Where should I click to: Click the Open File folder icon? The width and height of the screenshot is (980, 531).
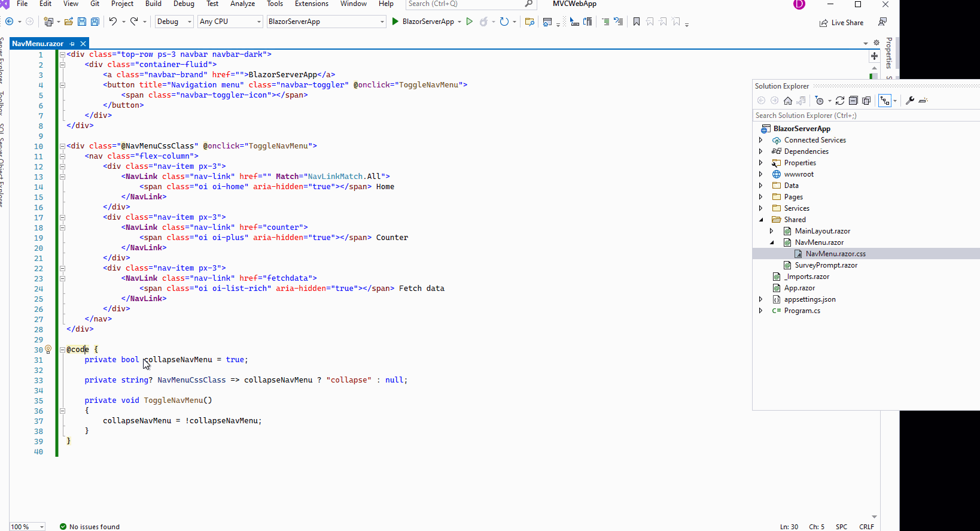(x=69, y=22)
